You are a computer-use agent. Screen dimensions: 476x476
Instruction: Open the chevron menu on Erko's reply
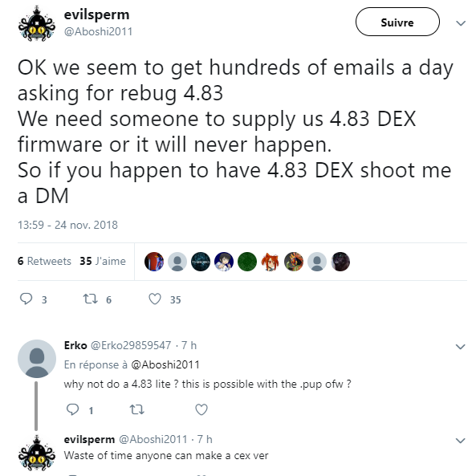pyautogui.click(x=461, y=347)
